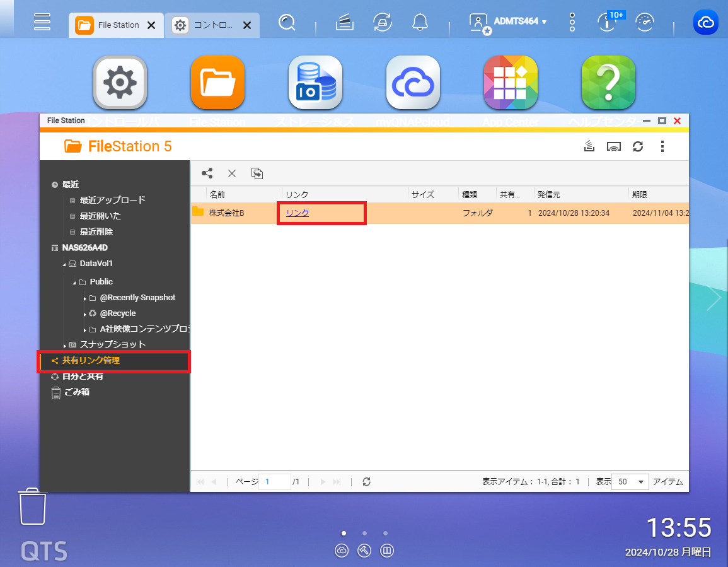This screenshot has height=567, width=728.
Task: Open the blue myQNAPcloud icon in top bar
Action: pyautogui.click(x=705, y=22)
